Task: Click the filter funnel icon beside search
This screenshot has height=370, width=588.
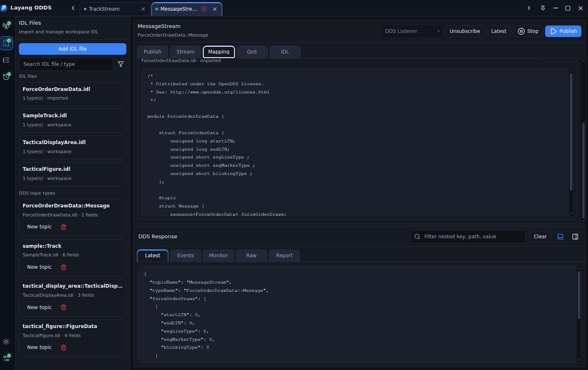Action: pyautogui.click(x=121, y=64)
